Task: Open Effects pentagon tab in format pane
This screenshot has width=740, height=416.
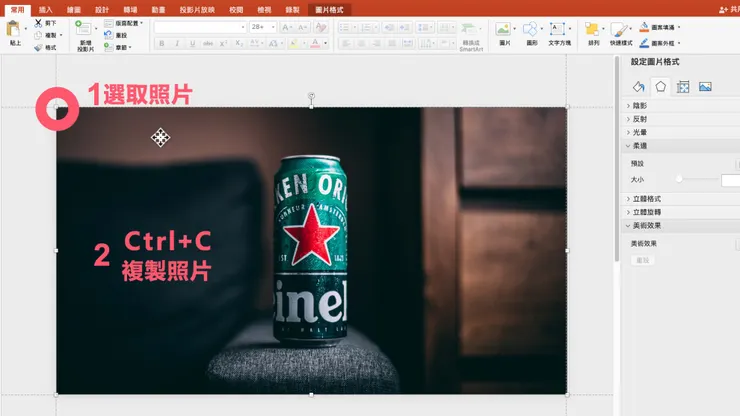Action: point(661,86)
